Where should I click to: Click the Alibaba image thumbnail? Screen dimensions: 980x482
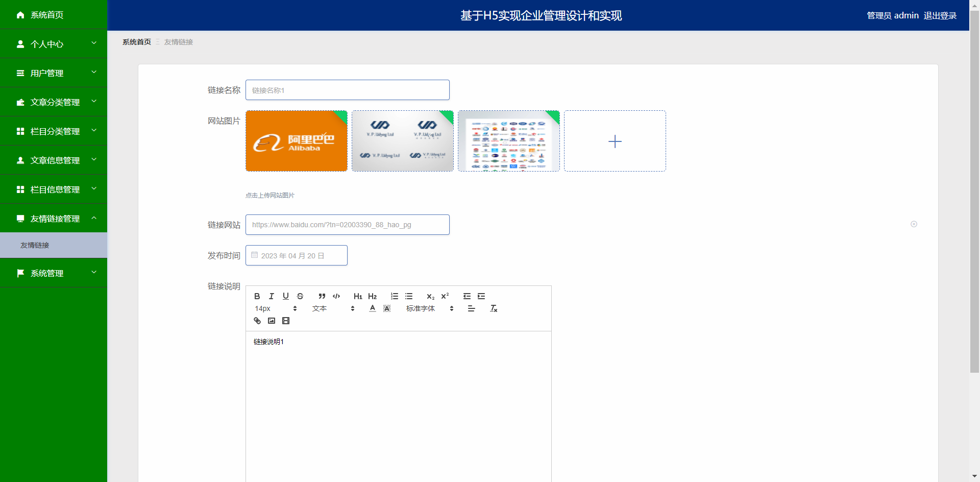coord(296,141)
